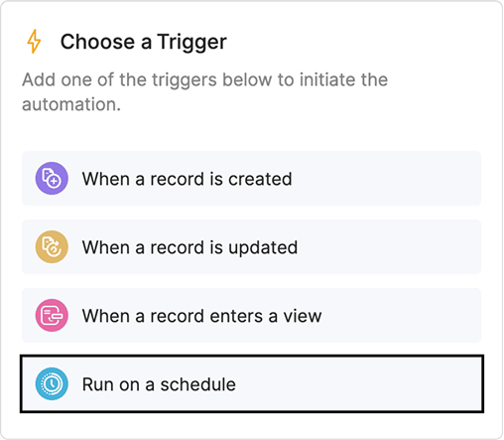
Task: Click the word "created" in the first trigger
Action: pos(260,179)
